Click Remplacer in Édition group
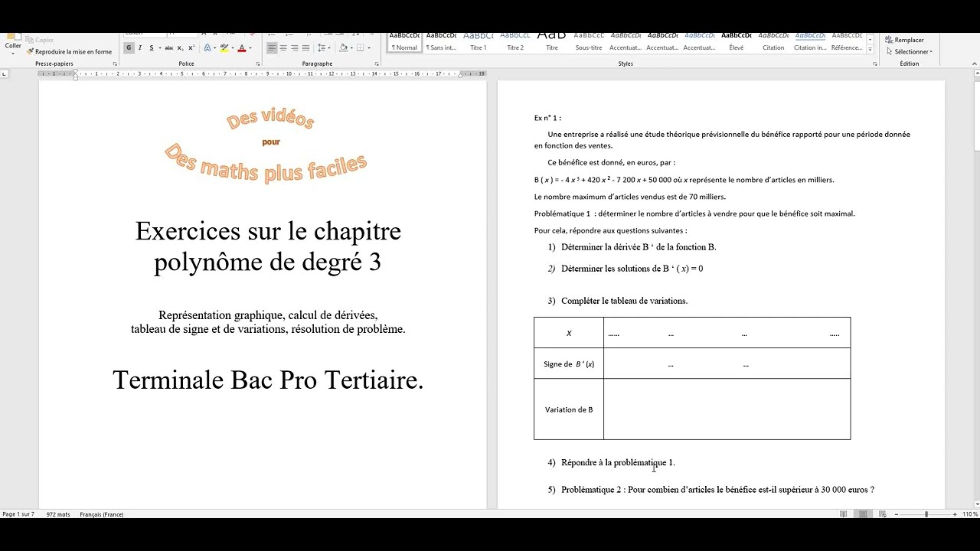The width and height of the screenshot is (980, 551). [904, 40]
